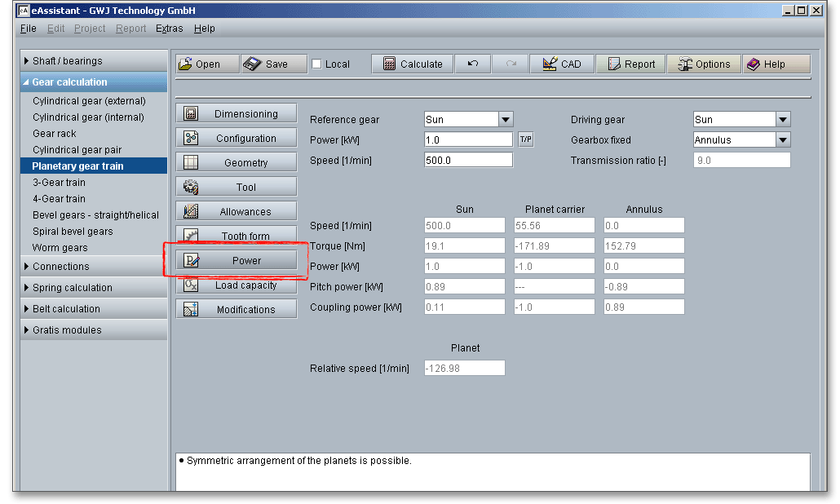Click the Open folder icon in toolbar
This screenshot has height=504, width=840.
(187, 64)
